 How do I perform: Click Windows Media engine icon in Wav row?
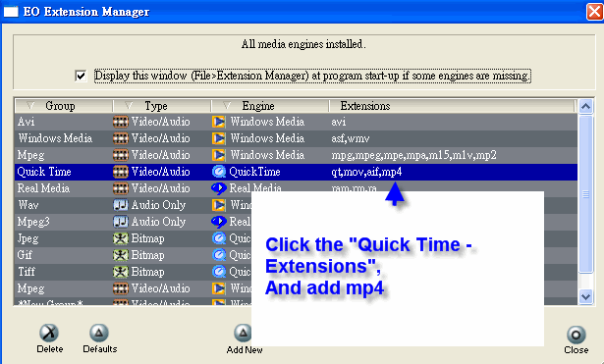click(219, 205)
